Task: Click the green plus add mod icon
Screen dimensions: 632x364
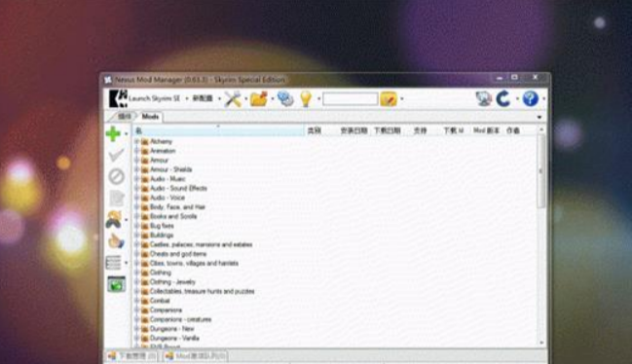Action: click(113, 133)
